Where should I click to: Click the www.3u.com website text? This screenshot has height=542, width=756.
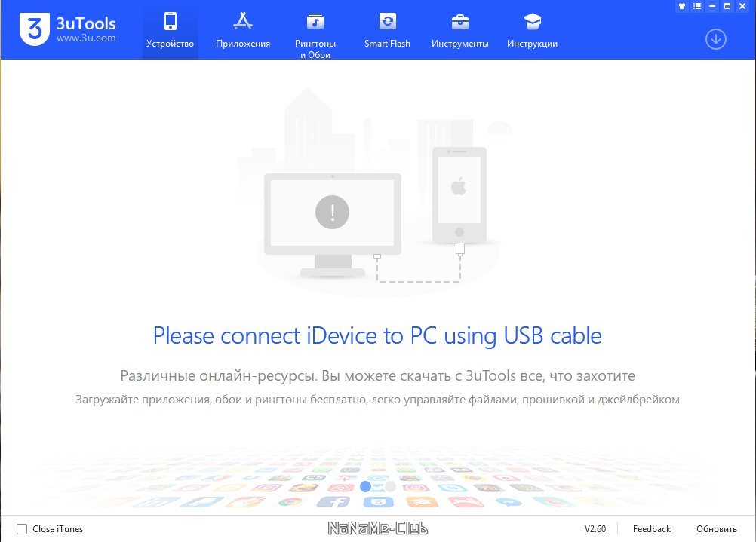[x=86, y=38]
